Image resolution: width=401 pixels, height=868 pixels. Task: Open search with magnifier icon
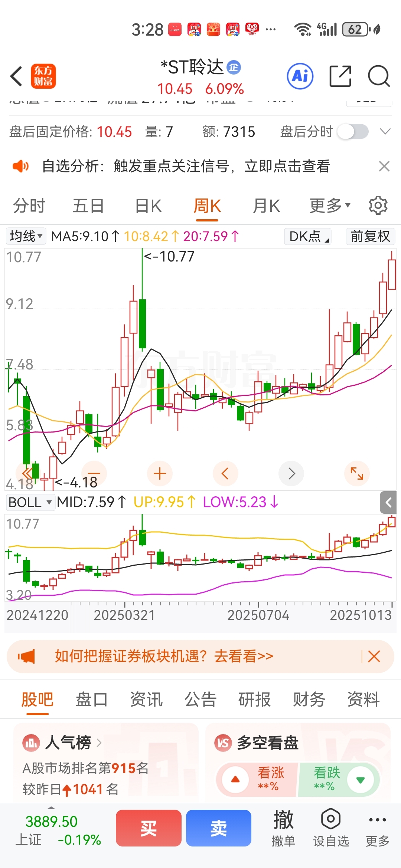(379, 76)
